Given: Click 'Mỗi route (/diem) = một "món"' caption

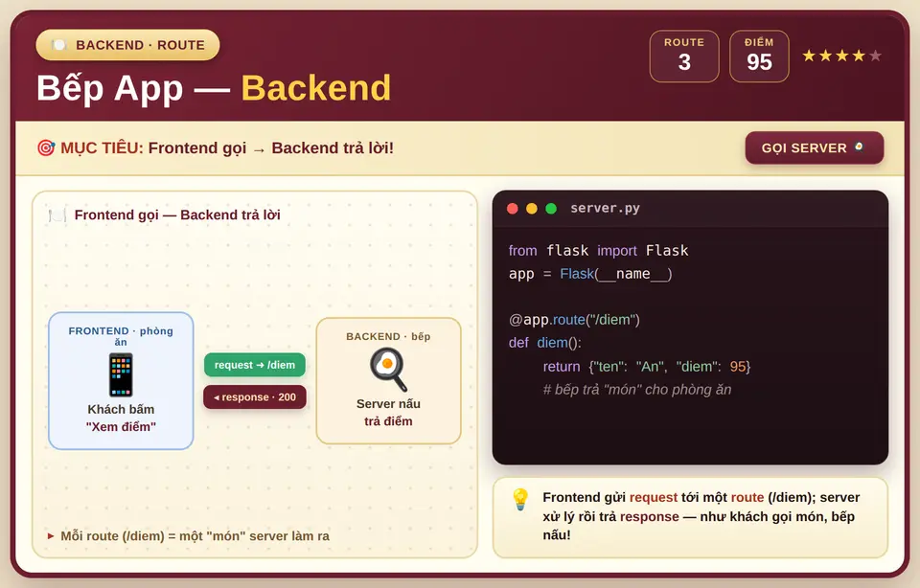Looking at the screenshot, I should pos(195,536).
